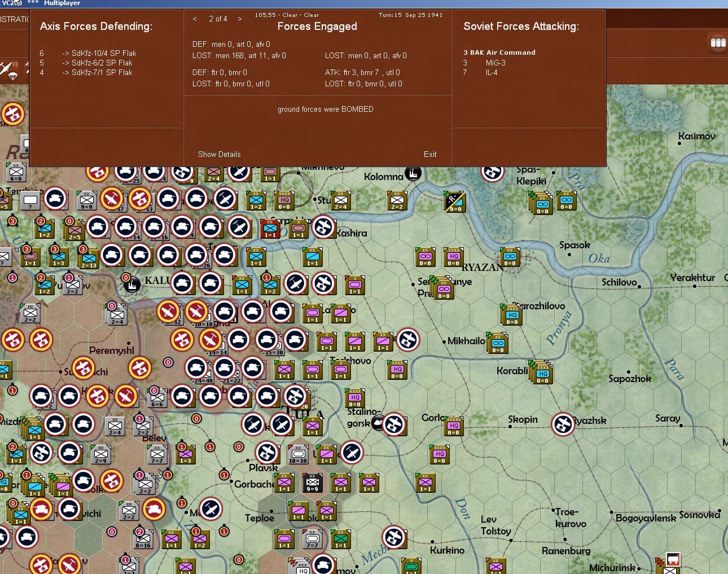The image size is (728, 574).
Task: Select the white 2=4 infantry counter at Stupino
Action: (341, 201)
